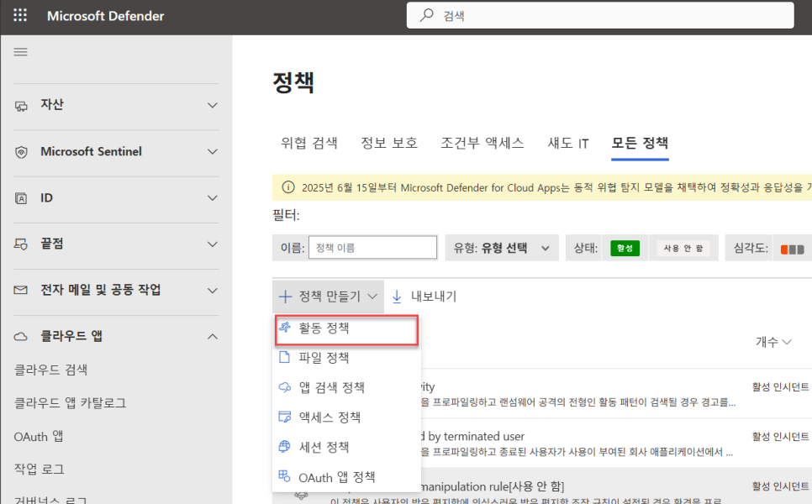Choose 활동 정책 from the menu

346,328
